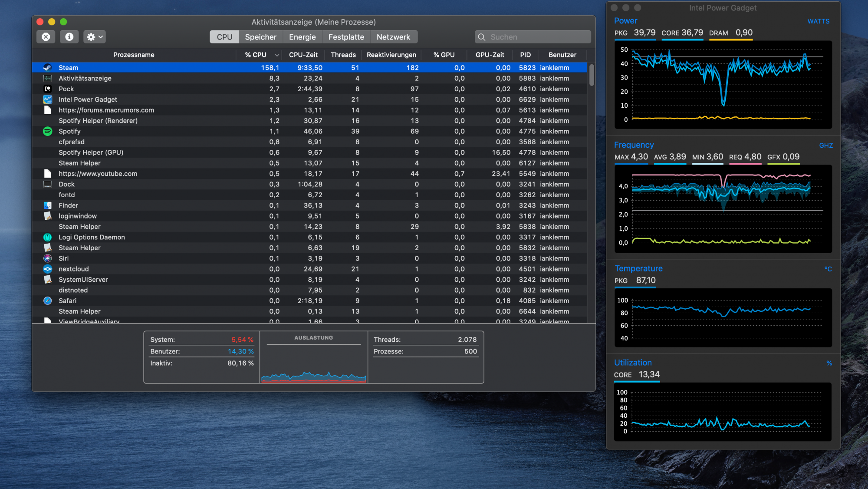Select the Spotify Helper (Renderer) row

pos(309,121)
